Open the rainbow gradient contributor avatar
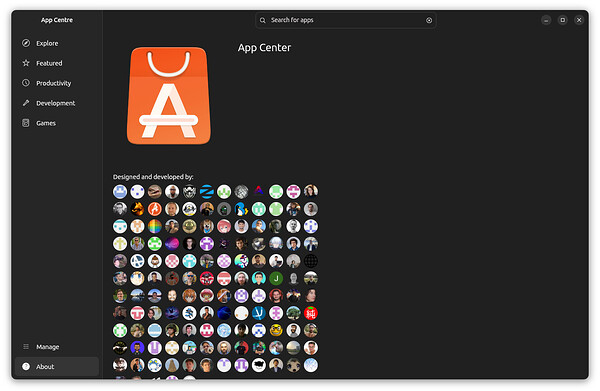Viewport: 600px width, 391px height. pyautogui.click(x=155, y=226)
